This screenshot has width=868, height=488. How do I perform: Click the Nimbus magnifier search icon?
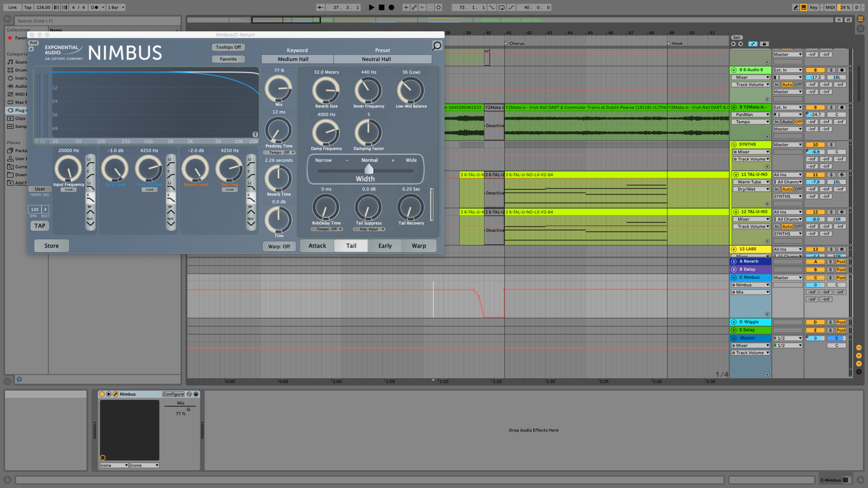pos(437,46)
